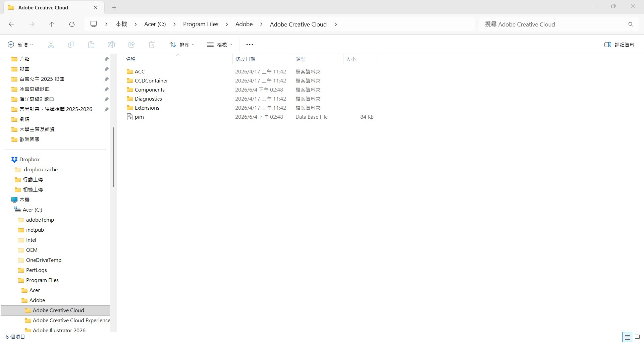Expand chevron after Adobe in address bar

tap(261, 24)
